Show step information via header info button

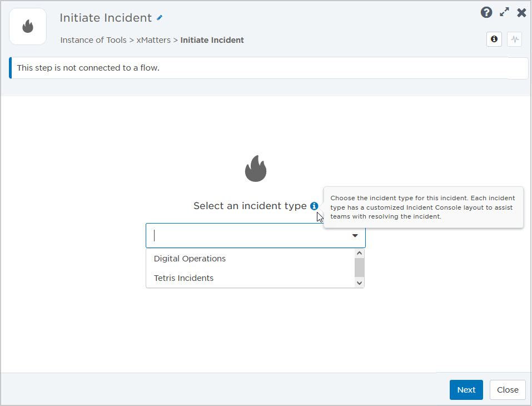point(494,39)
